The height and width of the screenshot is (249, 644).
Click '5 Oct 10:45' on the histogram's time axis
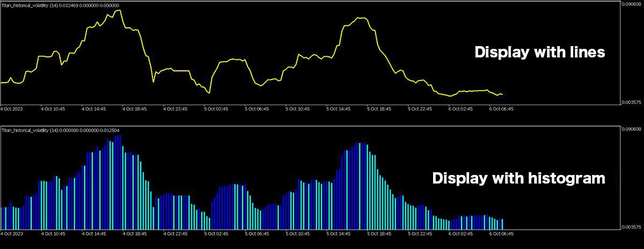click(x=298, y=234)
